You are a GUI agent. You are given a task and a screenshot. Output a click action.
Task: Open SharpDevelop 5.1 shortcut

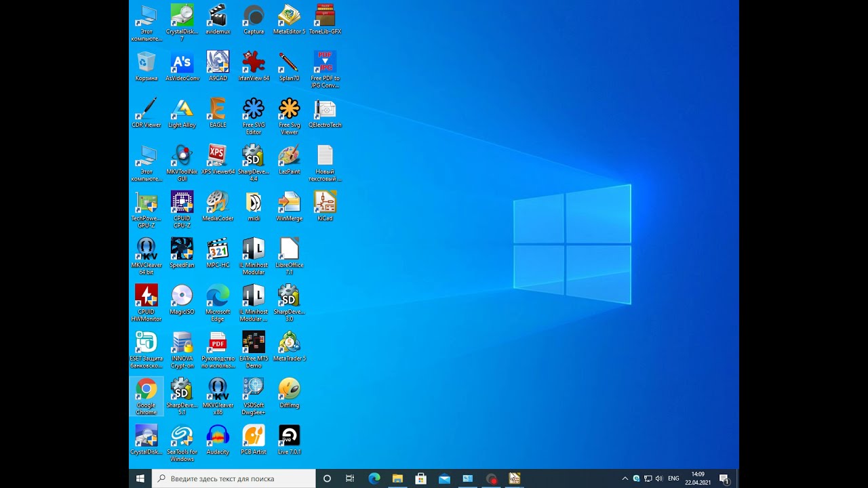182,397
